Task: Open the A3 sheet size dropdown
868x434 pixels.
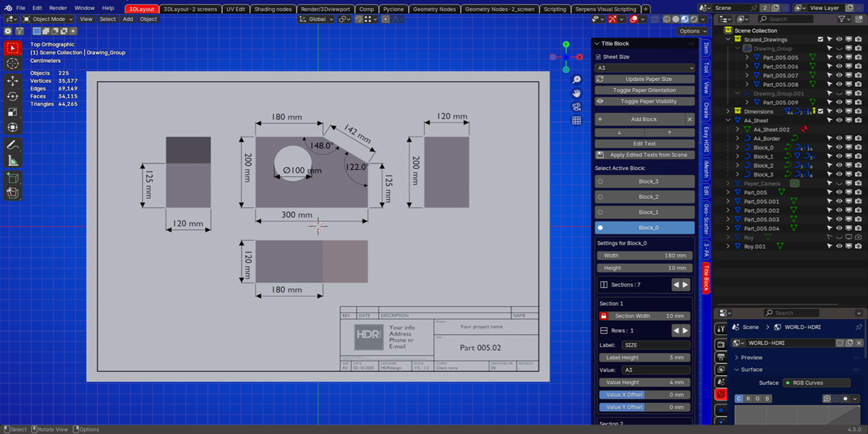Action: (644, 68)
